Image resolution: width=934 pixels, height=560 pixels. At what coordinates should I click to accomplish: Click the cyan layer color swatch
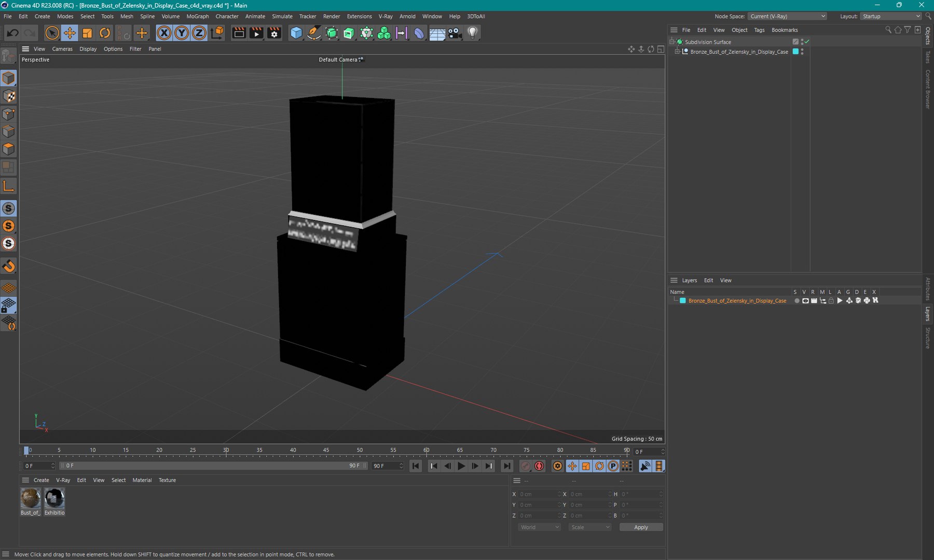(x=683, y=301)
